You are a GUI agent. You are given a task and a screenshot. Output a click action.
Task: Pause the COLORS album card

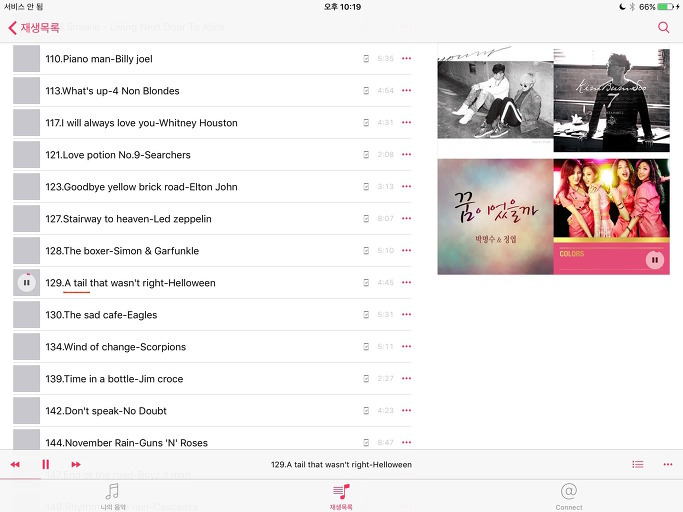point(655,260)
